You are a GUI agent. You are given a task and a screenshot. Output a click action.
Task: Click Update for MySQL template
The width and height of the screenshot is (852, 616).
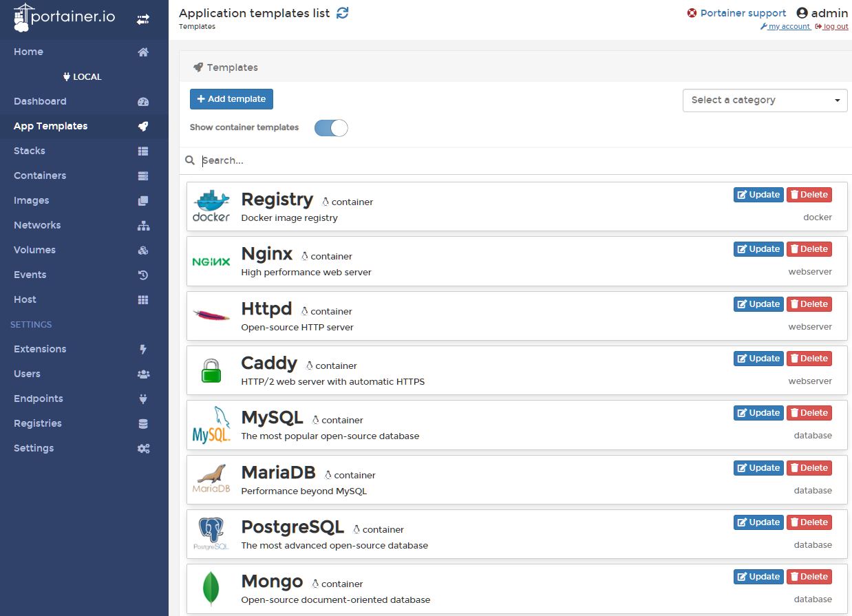(x=758, y=413)
